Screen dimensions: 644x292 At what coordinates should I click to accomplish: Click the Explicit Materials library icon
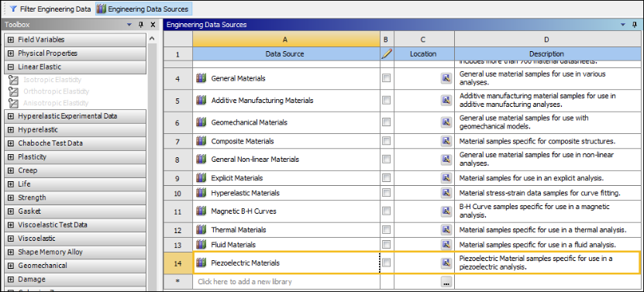point(201,178)
